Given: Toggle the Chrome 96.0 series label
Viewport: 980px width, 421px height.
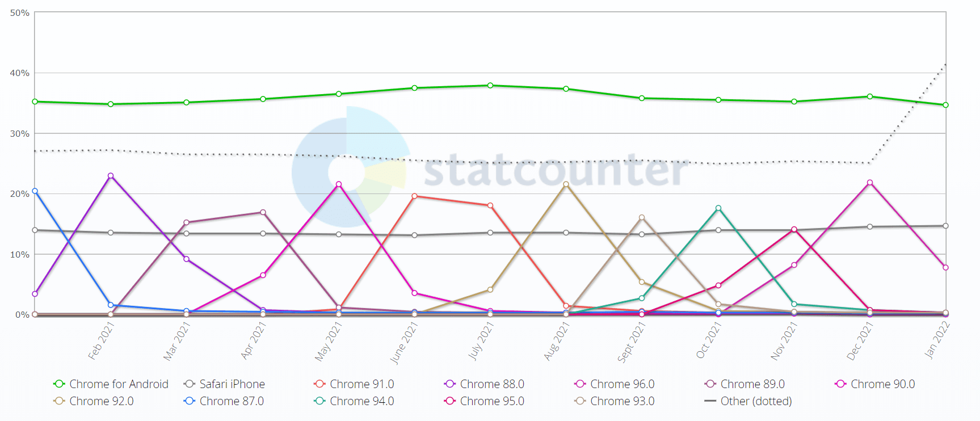Looking at the screenshot, I should pyautogui.click(x=622, y=384).
